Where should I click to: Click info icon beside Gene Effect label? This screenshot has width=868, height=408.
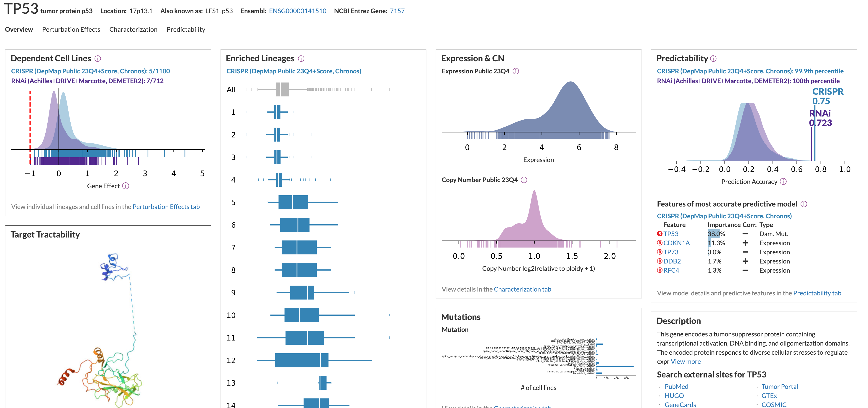point(126,186)
